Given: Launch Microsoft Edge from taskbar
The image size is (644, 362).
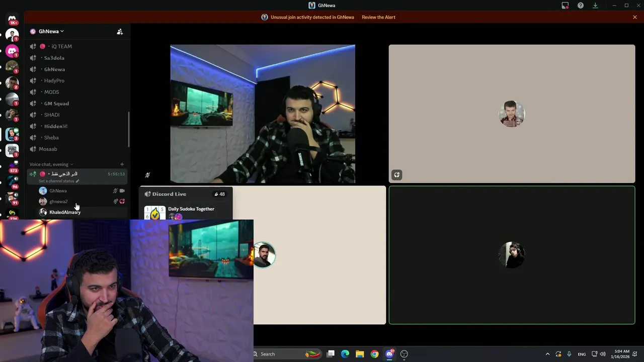Looking at the screenshot, I should coord(345,354).
